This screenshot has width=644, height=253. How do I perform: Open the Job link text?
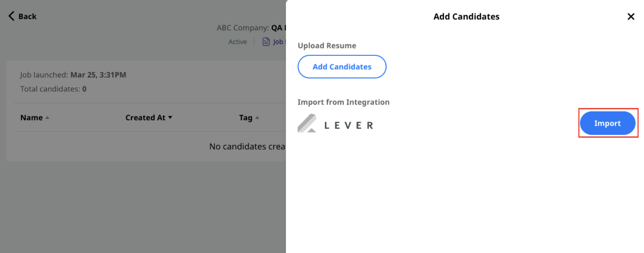[279, 42]
